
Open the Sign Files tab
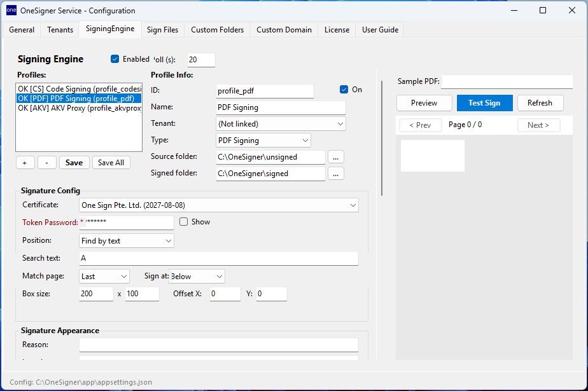point(162,30)
